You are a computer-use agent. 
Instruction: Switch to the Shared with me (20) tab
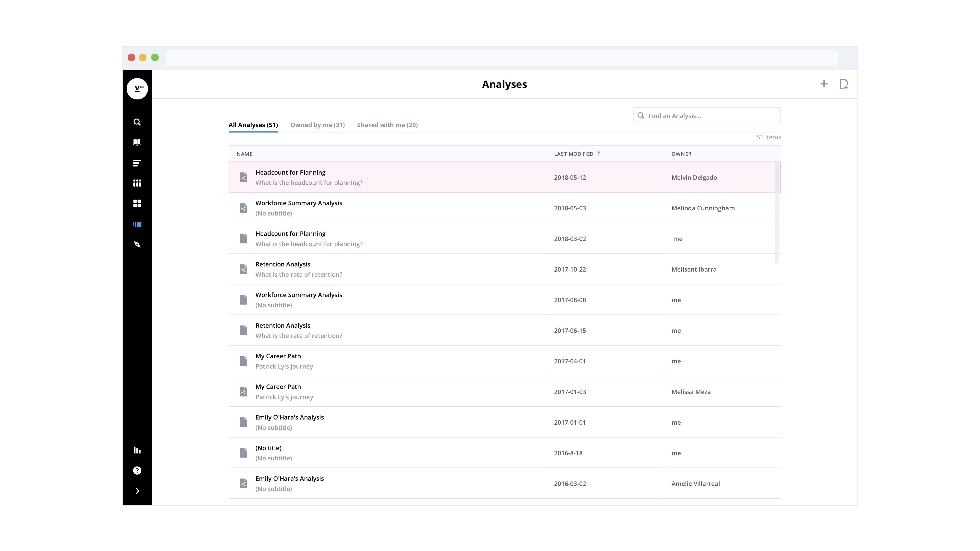pos(387,125)
